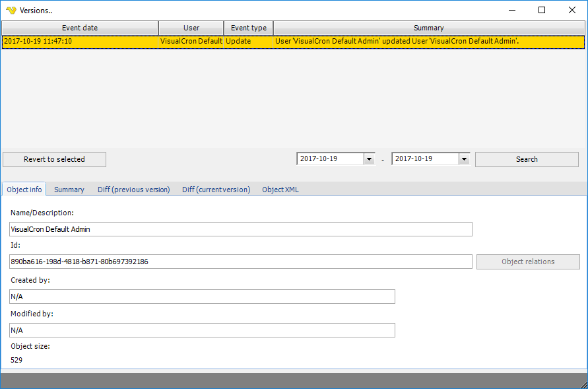This screenshot has width=588, height=389.
Task: Click the Created by field
Action: (x=202, y=297)
